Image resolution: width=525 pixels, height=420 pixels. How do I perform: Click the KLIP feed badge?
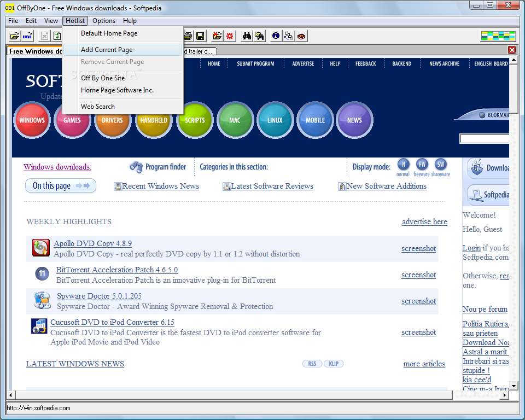coord(334,364)
